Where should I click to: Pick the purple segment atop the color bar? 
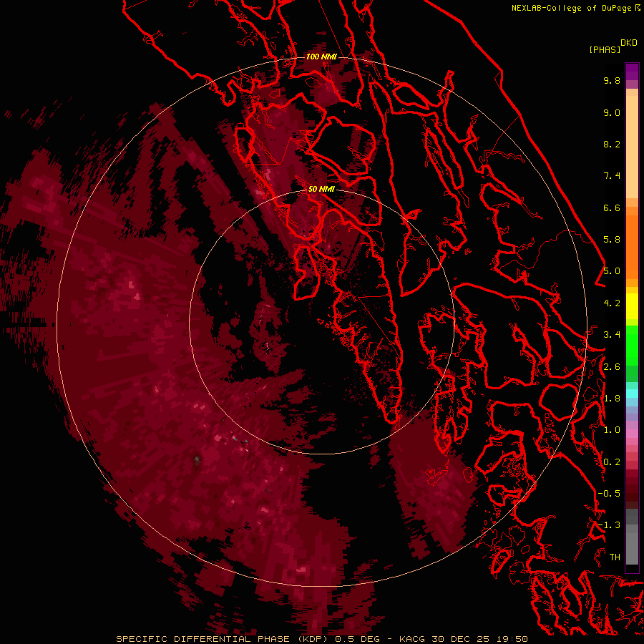tap(632, 72)
